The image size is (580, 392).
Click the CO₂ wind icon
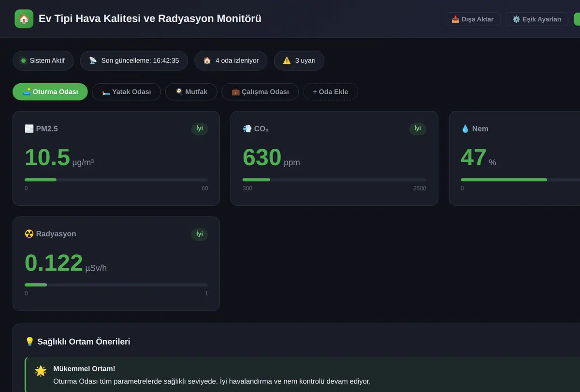coord(247,129)
